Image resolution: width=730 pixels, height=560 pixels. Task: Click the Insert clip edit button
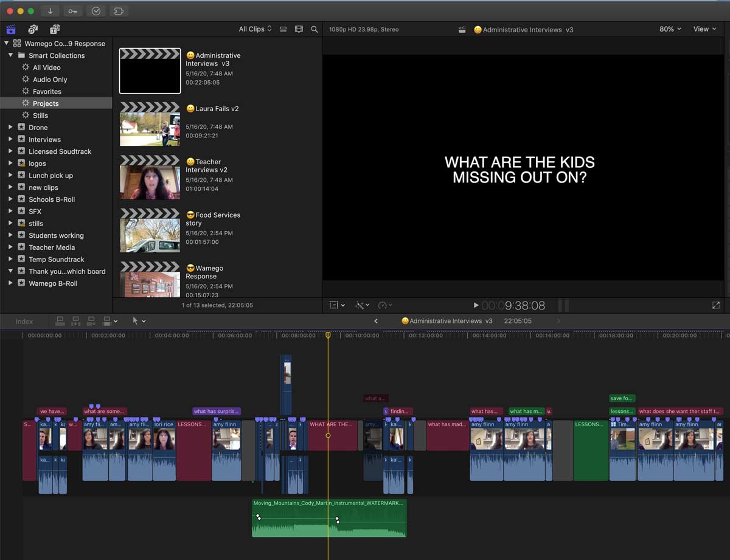tap(76, 321)
